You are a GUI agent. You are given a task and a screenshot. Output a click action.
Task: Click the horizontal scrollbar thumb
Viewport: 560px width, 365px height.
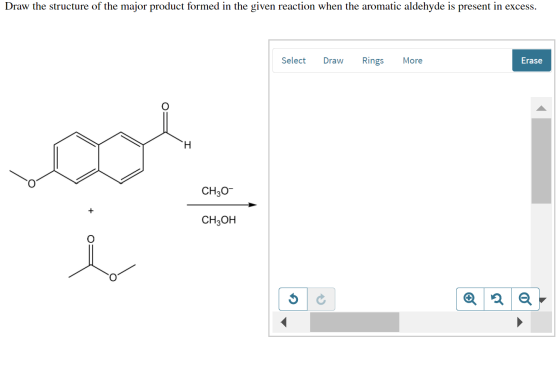[x=354, y=322]
